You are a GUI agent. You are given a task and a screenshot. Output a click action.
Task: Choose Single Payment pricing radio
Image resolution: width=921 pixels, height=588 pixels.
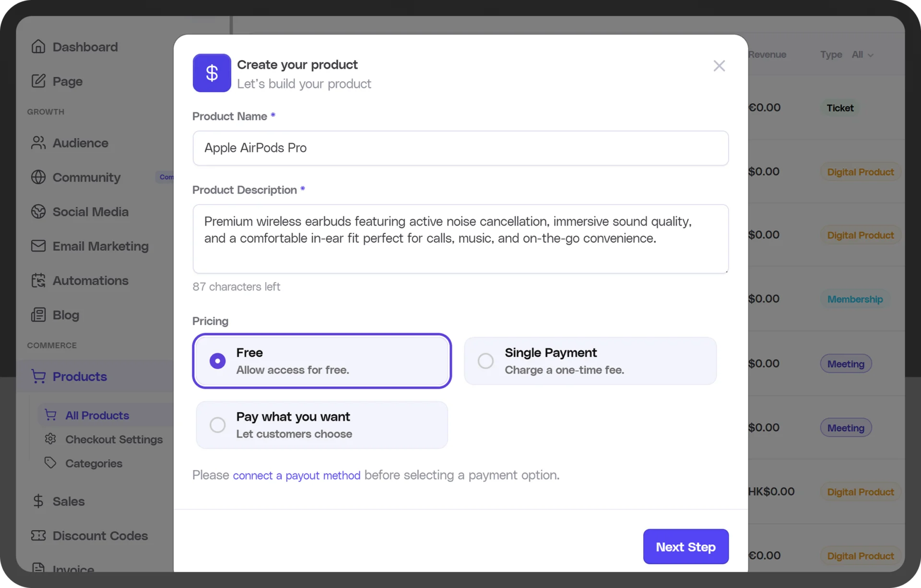485,361
